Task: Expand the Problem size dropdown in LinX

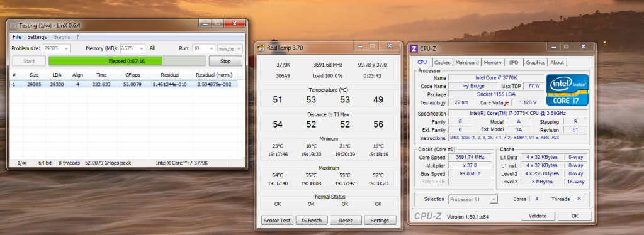Action: 67,49
